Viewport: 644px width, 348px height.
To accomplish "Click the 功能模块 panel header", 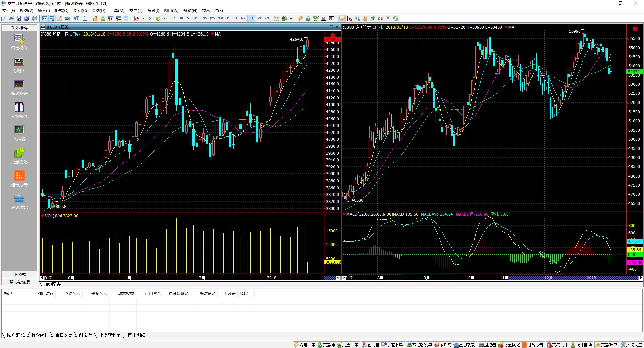I will click(x=19, y=28).
